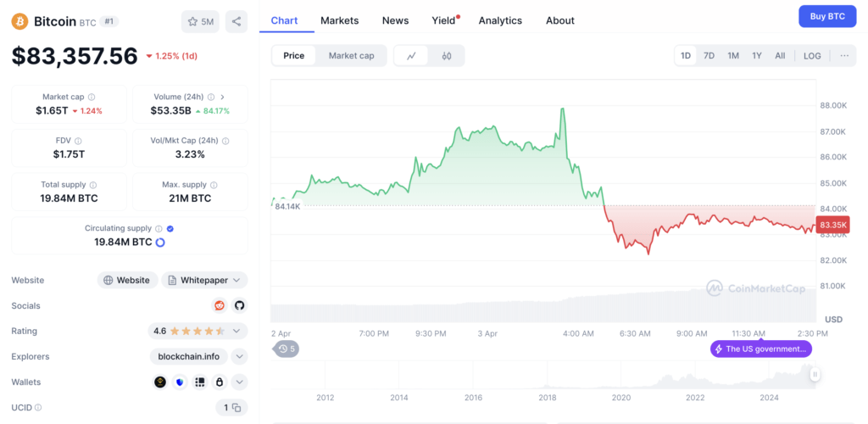Click the Bitcoin logo icon
Viewport: 868px width, 424px height.
pos(19,21)
